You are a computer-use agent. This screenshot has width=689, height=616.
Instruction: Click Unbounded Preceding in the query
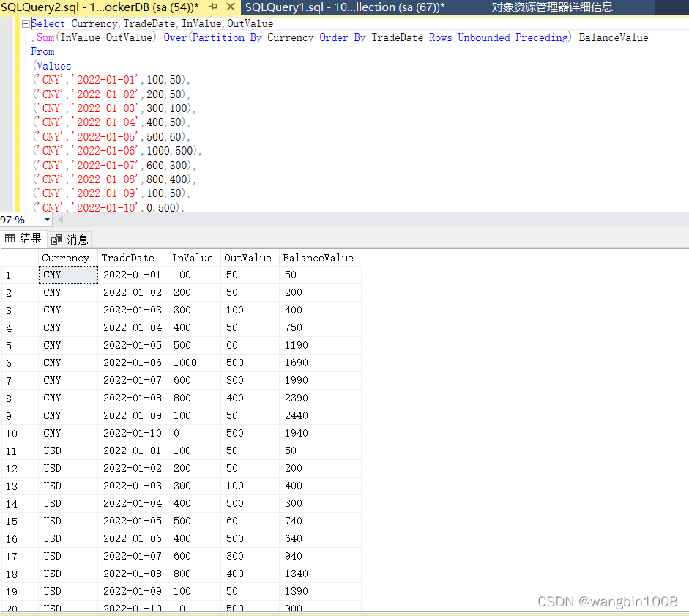point(513,37)
